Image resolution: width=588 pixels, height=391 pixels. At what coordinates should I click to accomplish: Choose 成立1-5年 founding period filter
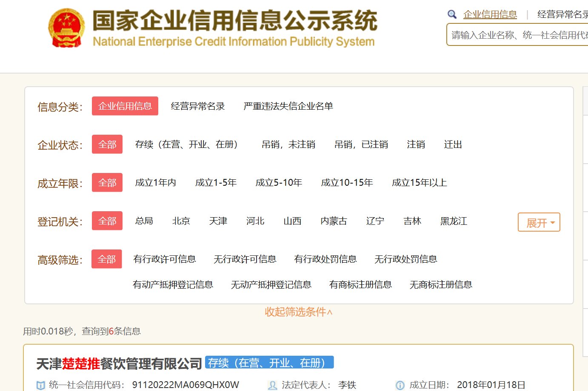tap(216, 182)
